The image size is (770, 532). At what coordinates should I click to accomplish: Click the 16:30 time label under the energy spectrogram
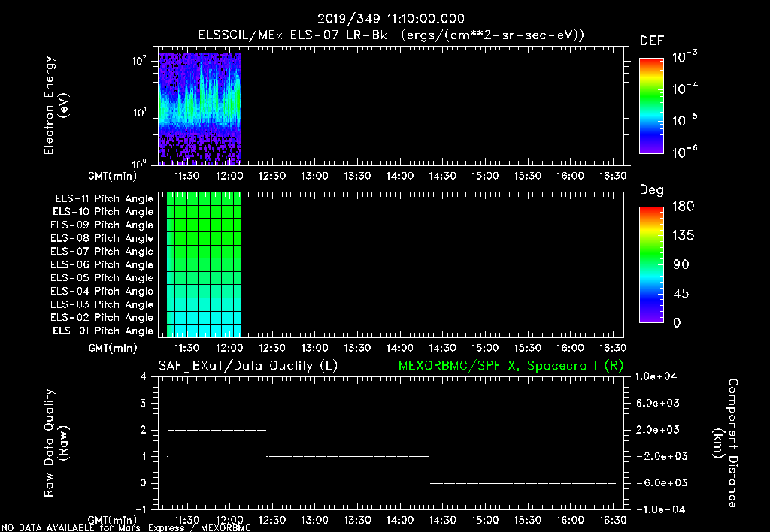[612, 176]
